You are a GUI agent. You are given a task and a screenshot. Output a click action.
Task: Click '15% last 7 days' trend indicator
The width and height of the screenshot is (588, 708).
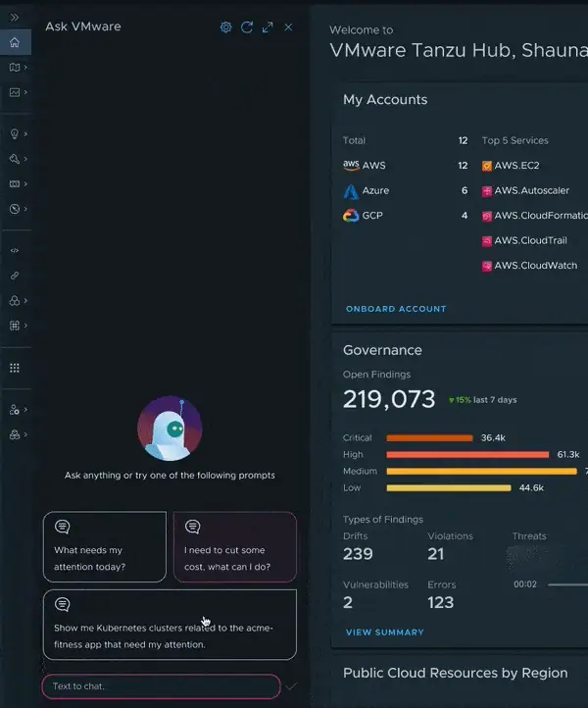[x=482, y=400]
